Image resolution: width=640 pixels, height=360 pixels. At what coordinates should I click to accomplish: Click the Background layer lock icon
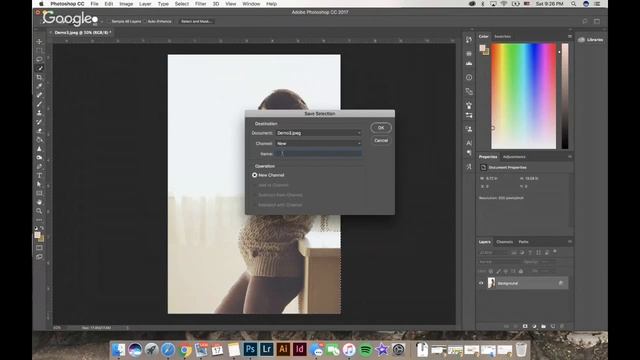pyautogui.click(x=561, y=283)
